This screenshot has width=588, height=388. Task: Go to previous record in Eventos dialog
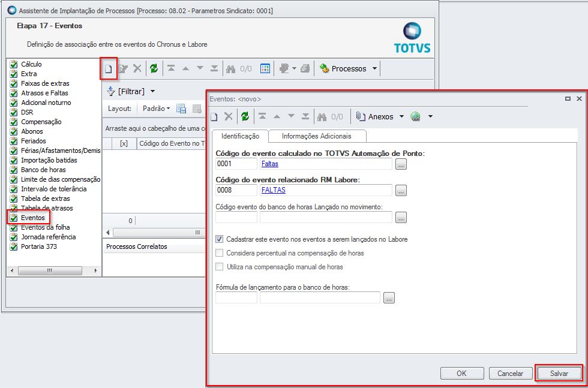(x=277, y=116)
